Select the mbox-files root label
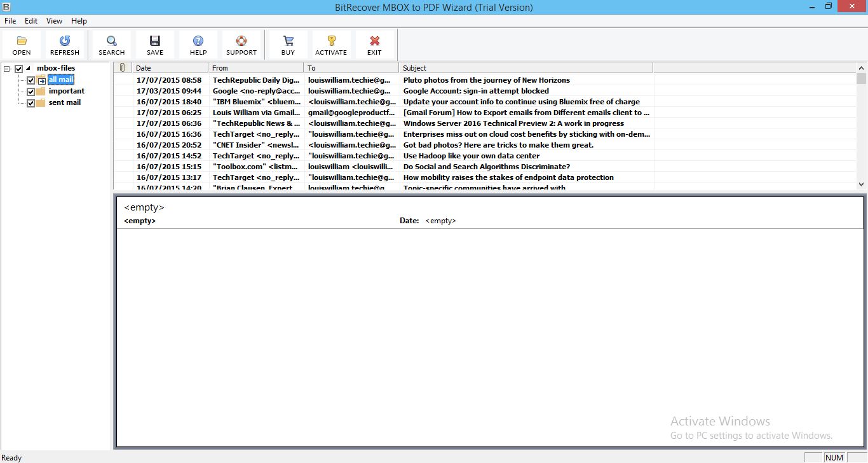 [x=56, y=68]
